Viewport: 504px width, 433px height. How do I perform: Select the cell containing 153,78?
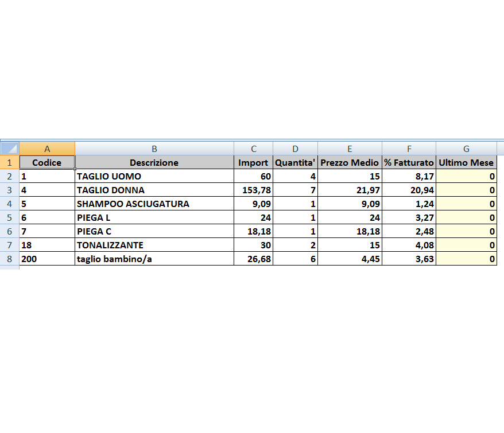point(253,190)
